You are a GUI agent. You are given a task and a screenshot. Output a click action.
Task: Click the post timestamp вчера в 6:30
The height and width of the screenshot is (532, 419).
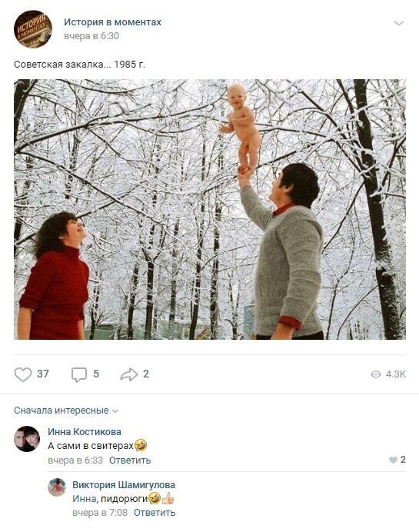coord(91,36)
